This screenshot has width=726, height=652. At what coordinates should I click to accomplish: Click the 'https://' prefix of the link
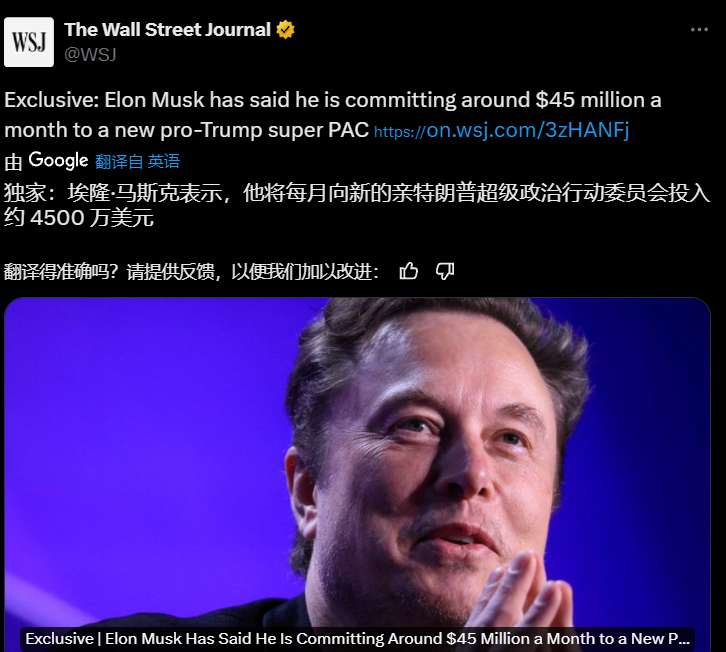click(399, 132)
